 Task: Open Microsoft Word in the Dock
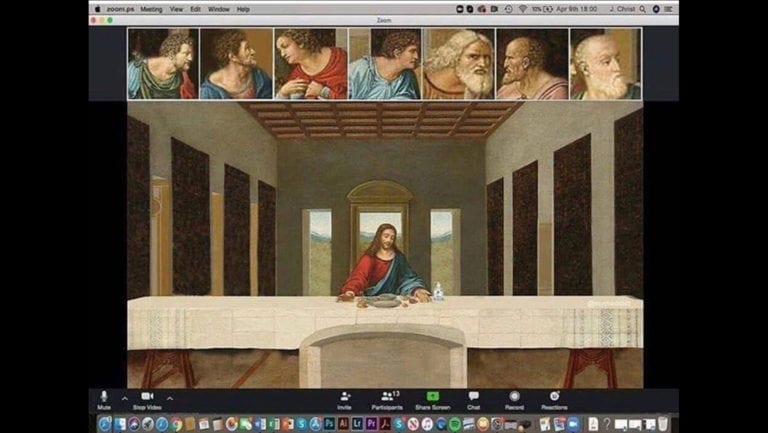tap(261, 424)
